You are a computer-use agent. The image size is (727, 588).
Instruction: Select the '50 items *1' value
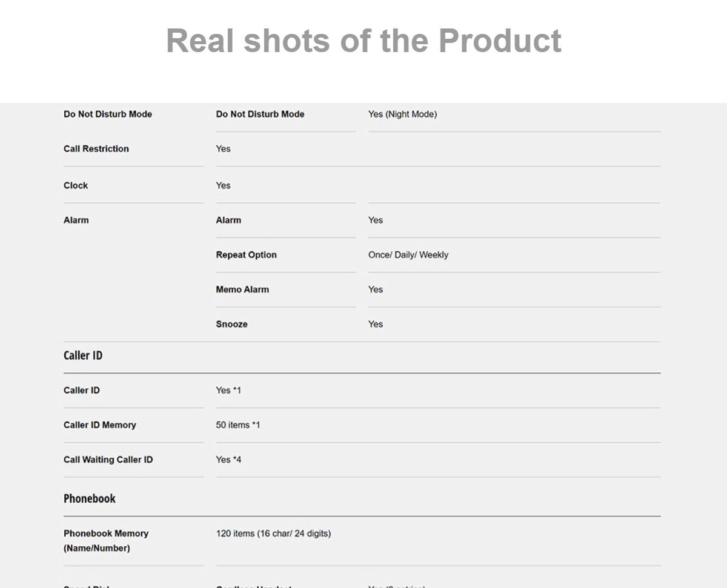[x=238, y=424]
